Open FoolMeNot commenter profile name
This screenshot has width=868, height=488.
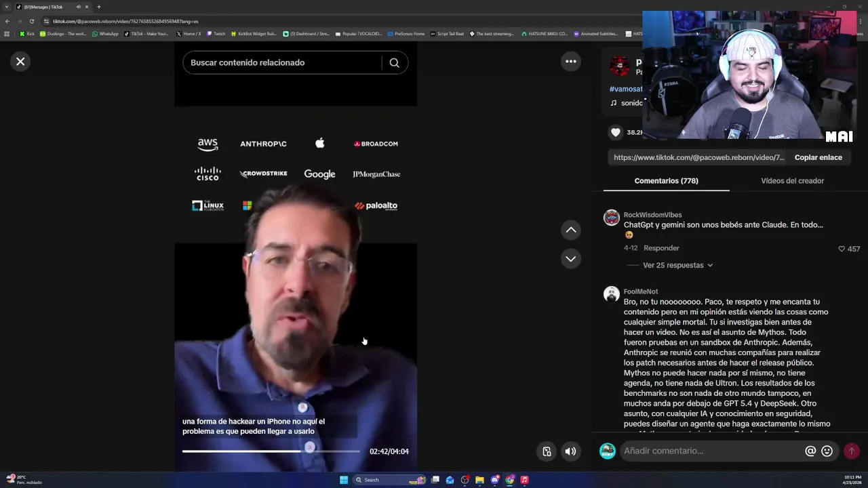click(x=641, y=291)
